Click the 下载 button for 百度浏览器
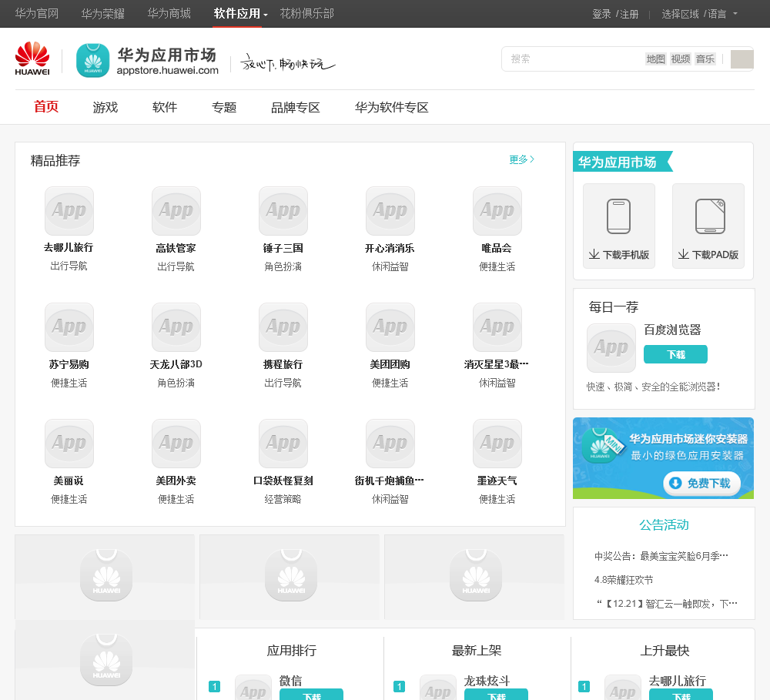This screenshot has width=770, height=700. point(675,354)
